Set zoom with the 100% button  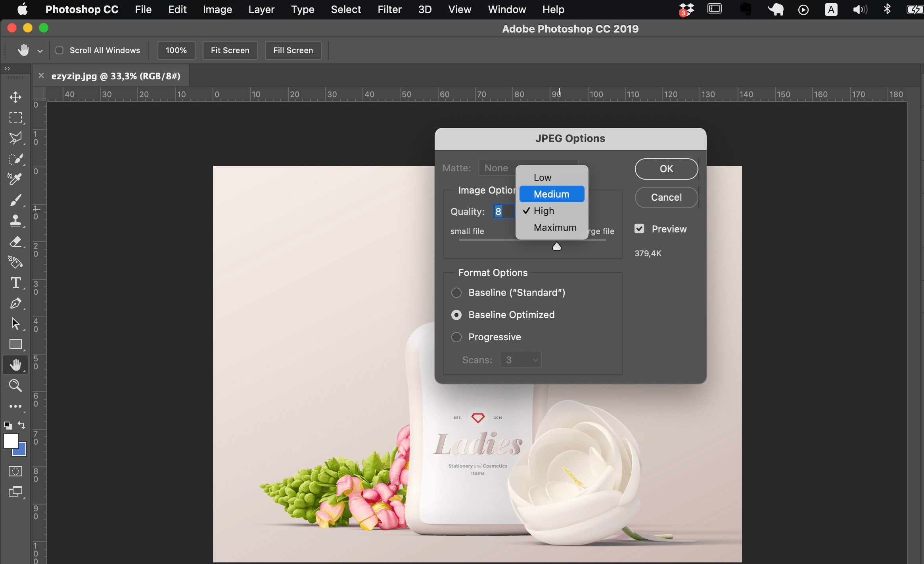(176, 50)
